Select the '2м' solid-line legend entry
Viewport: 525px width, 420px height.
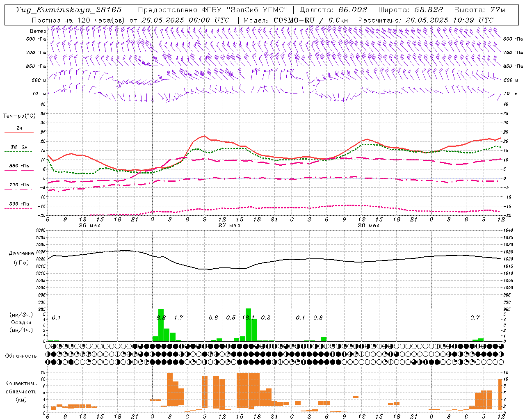click(19, 128)
